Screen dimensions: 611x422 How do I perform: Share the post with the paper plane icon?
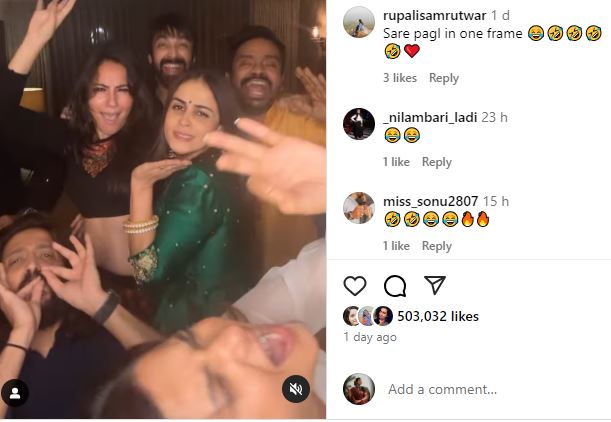point(434,286)
